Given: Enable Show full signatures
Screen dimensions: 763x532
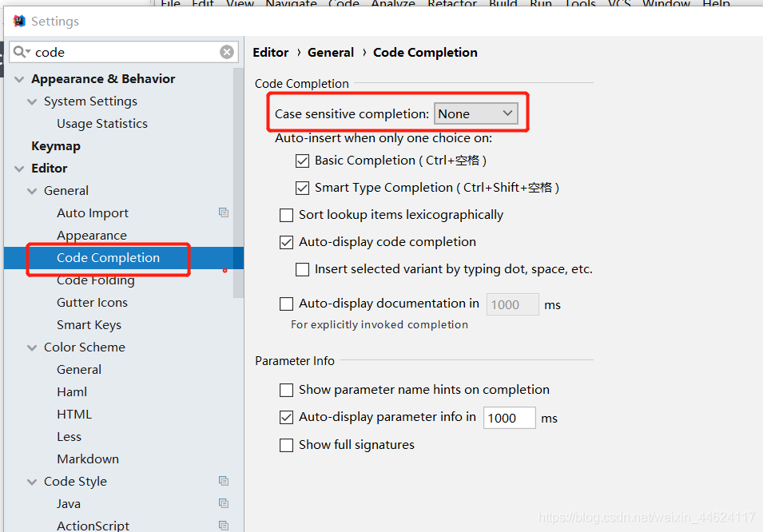Looking at the screenshot, I should point(286,446).
